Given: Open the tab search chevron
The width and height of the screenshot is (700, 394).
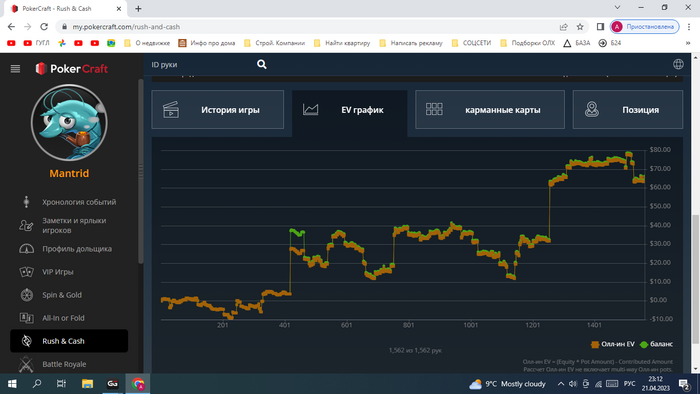Looking at the screenshot, I should (x=617, y=8).
